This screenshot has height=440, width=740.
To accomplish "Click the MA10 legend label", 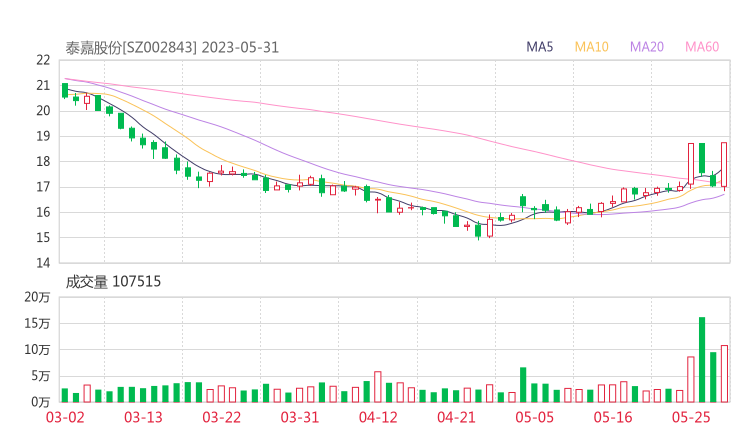I will click(591, 47).
